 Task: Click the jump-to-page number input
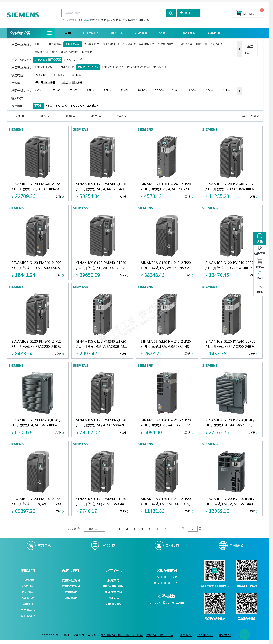(x=193, y=529)
